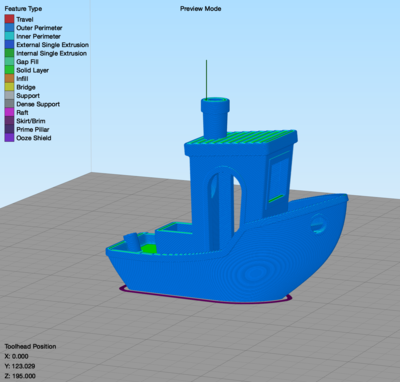Click the 'Toolhead Position' heading
The height and width of the screenshot is (382, 400).
click(x=30, y=346)
